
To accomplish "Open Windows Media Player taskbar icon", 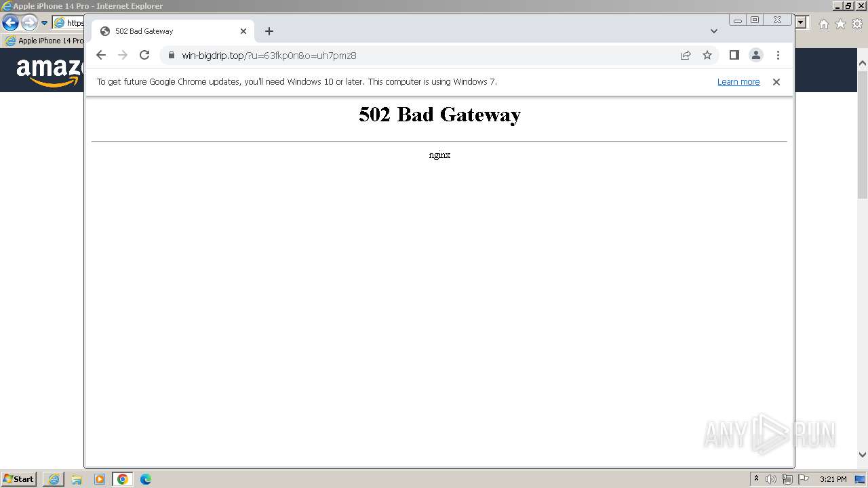I will pyautogui.click(x=100, y=479).
